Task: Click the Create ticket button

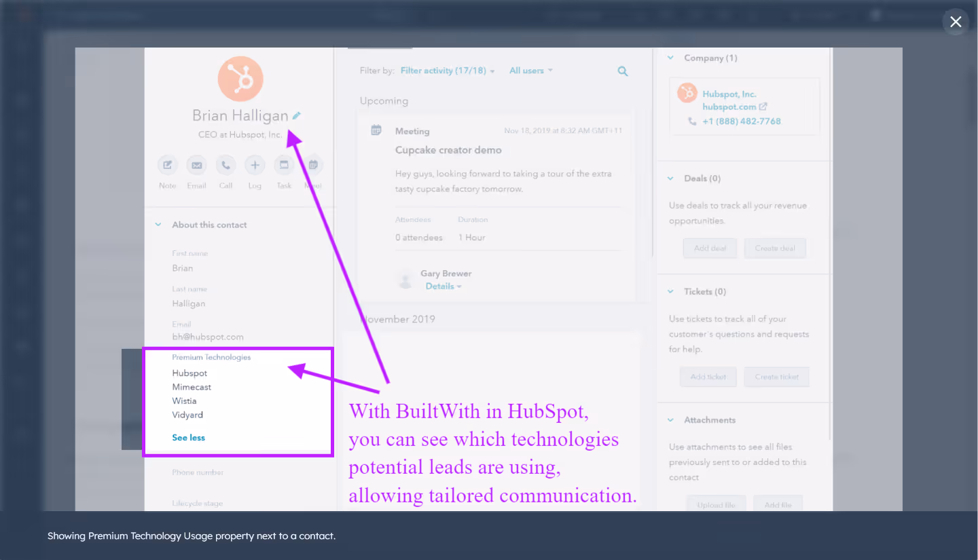Action: [x=776, y=377]
